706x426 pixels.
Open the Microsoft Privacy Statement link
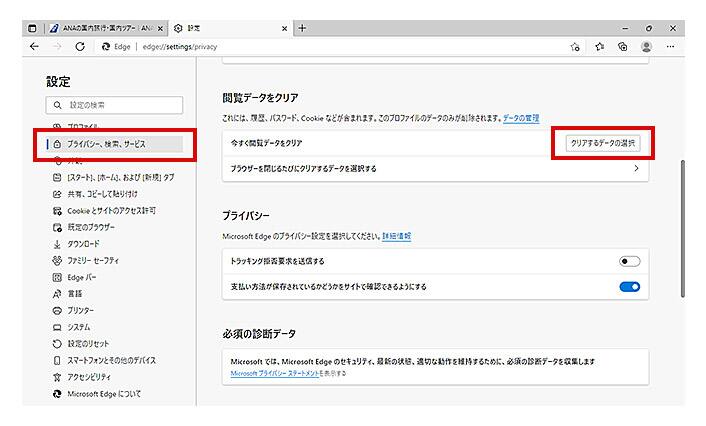click(x=289, y=373)
